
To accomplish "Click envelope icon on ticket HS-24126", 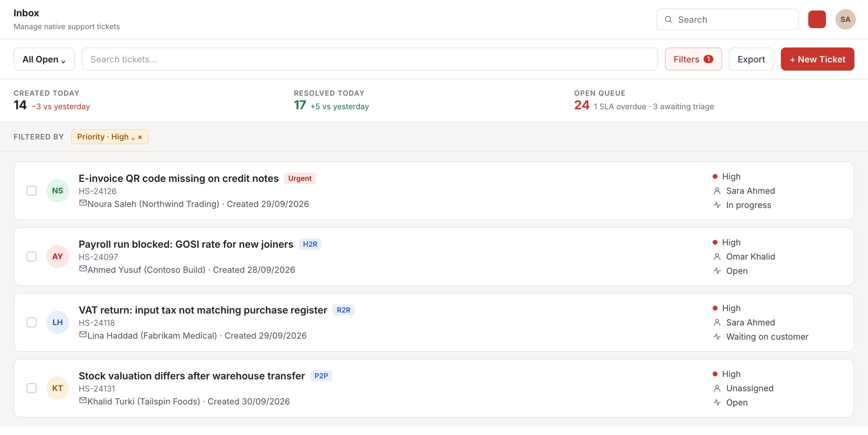I will pyautogui.click(x=83, y=203).
